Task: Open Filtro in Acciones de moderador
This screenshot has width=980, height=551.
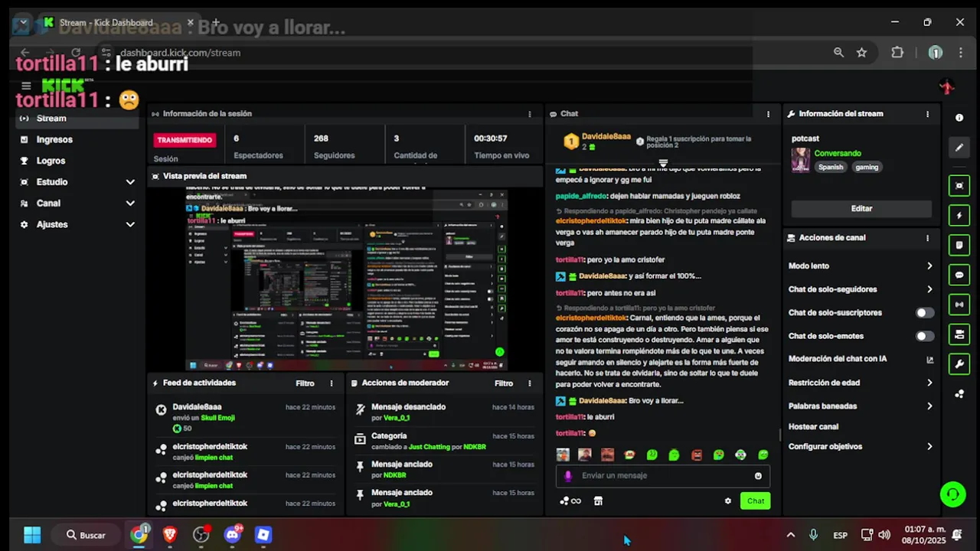Action: pos(504,383)
